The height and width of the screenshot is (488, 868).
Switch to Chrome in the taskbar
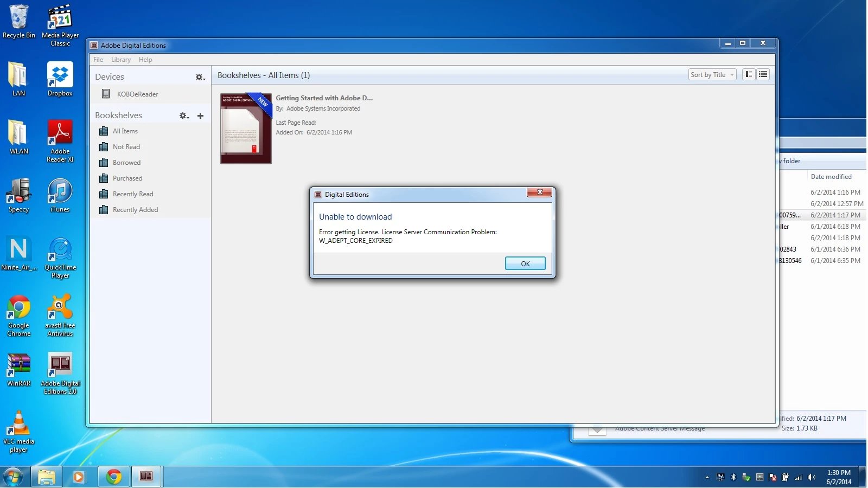click(x=114, y=477)
